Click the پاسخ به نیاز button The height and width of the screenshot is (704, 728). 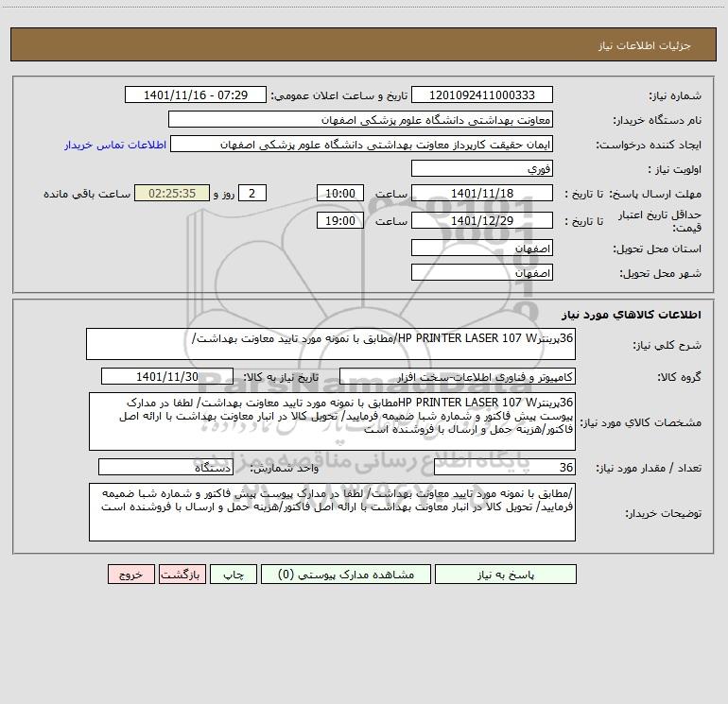tap(506, 574)
